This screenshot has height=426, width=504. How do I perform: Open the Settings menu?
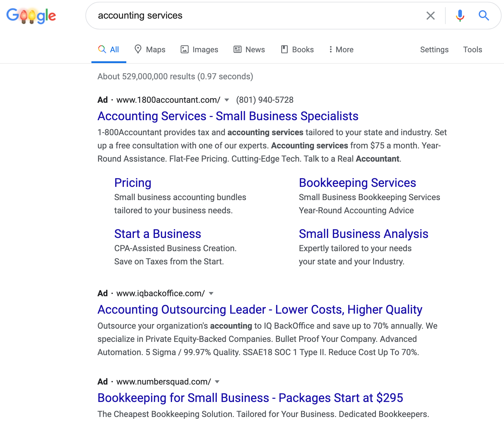coord(434,49)
